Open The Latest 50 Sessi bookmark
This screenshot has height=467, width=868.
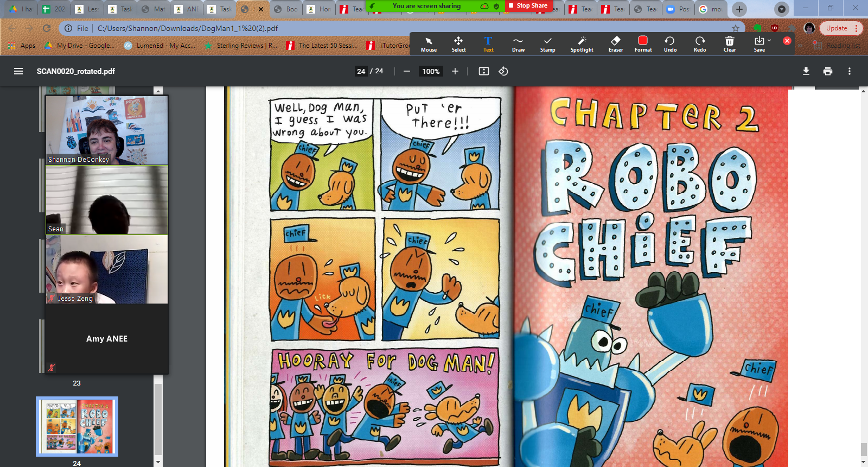(x=322, y=46)
